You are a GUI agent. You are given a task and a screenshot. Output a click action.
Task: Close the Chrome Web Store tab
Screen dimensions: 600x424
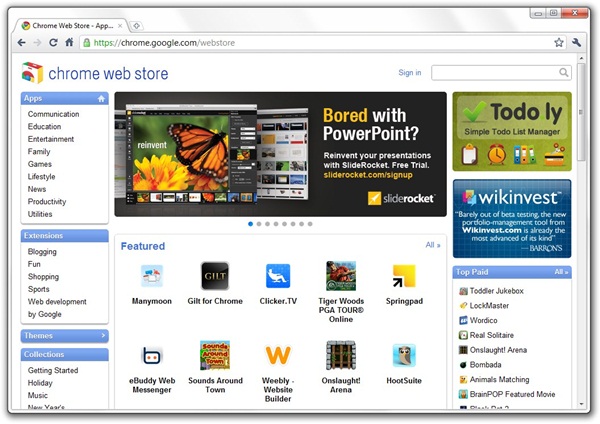(x=120, y=26)
